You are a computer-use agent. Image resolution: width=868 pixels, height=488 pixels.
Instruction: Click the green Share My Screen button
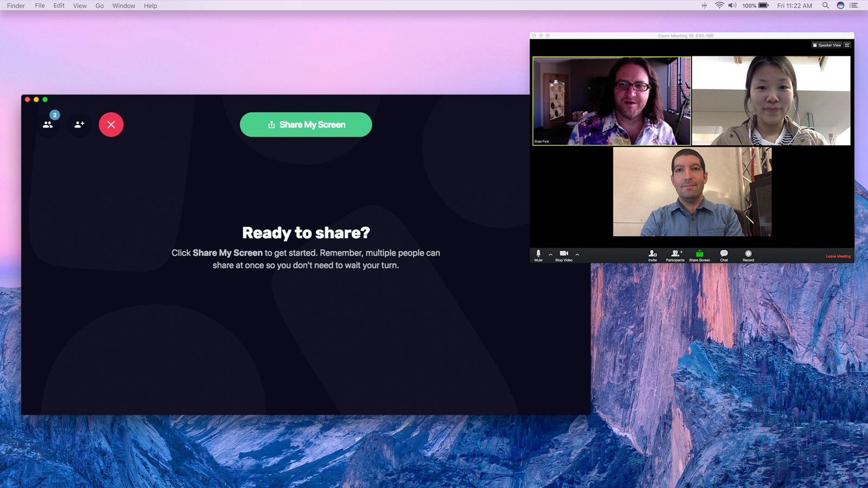point(306,124)
